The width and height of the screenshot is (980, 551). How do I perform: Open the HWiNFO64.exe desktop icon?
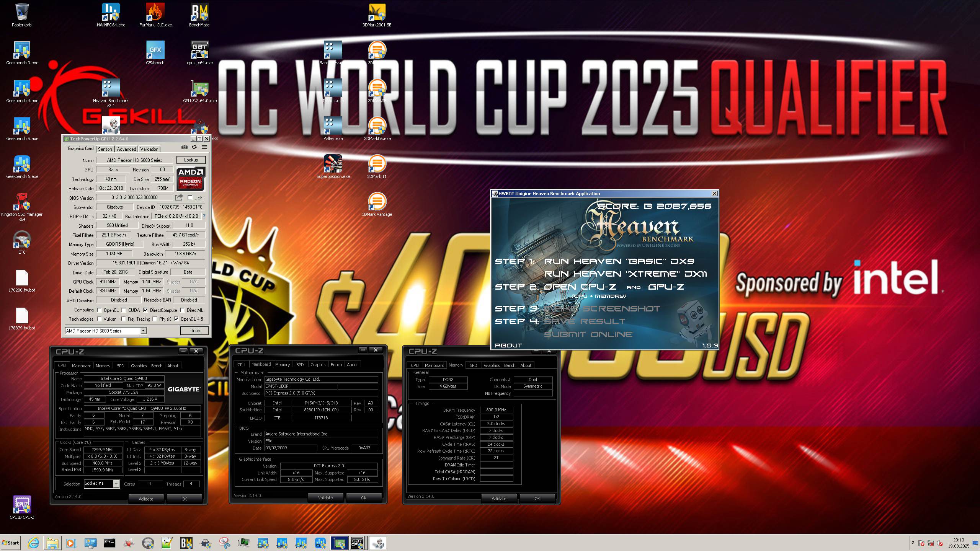(x=111, y=15)
